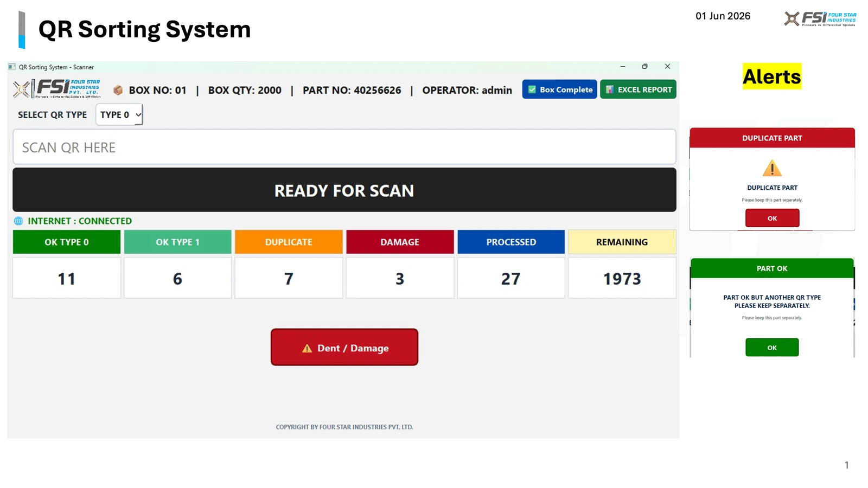The width and height of the screenshot is (868, 488).
Task: Click the OK TYPE 0 count 11
Action: (67, 278)
